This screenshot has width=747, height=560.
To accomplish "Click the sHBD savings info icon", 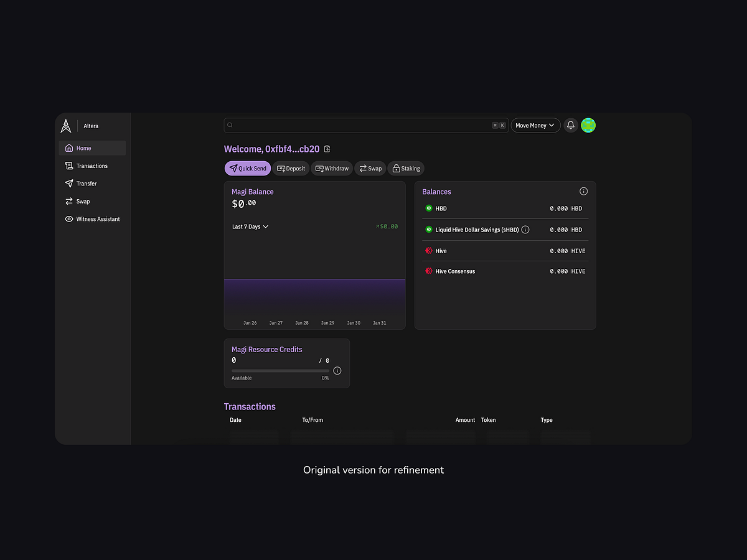I will [x=525, y=230].
